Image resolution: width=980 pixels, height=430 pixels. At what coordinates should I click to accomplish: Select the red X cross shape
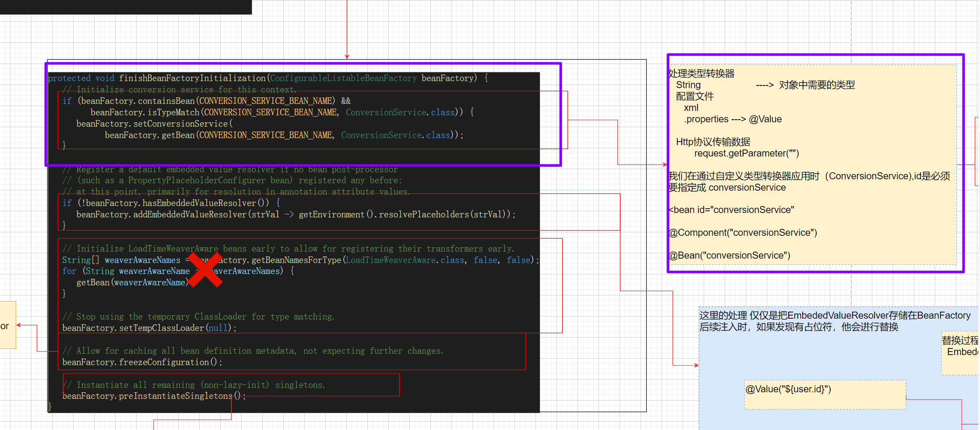205,270
